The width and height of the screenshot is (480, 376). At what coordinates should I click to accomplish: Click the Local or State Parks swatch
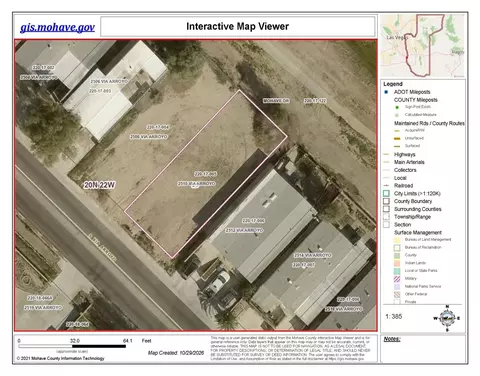point(397,271)
